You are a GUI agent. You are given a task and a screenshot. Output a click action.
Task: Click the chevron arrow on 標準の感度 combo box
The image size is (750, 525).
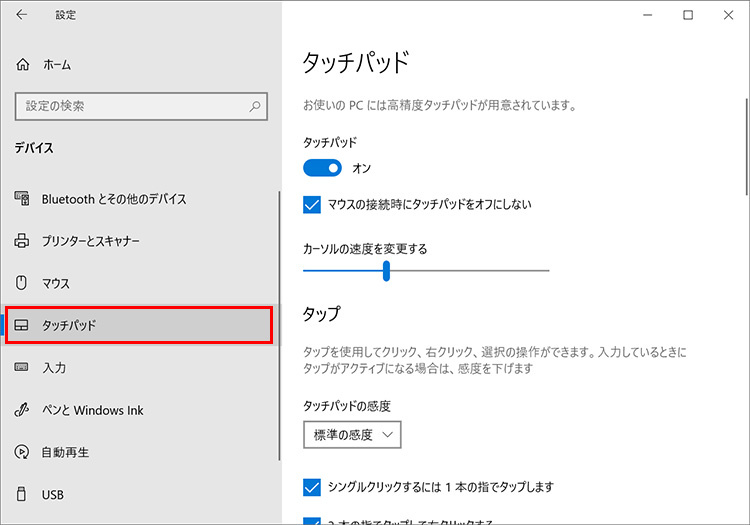(388, 434)
